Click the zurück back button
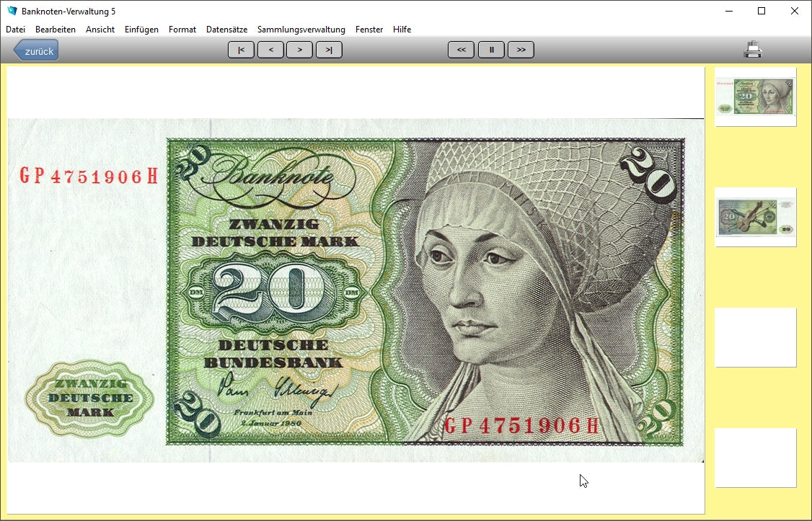Screen dimensions: 812x521 37,50
